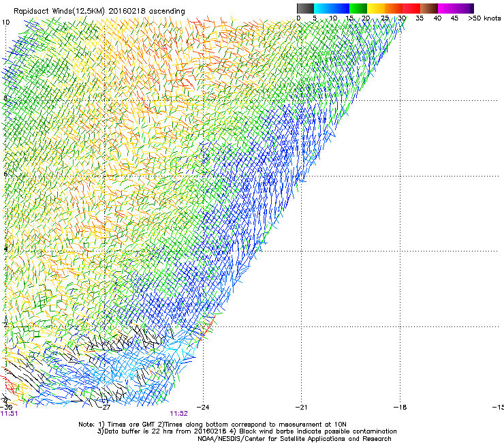The width and height of the screenshot is (504, 443).
Task: Click the longitude label '-27'
Action: pos(105,407)
